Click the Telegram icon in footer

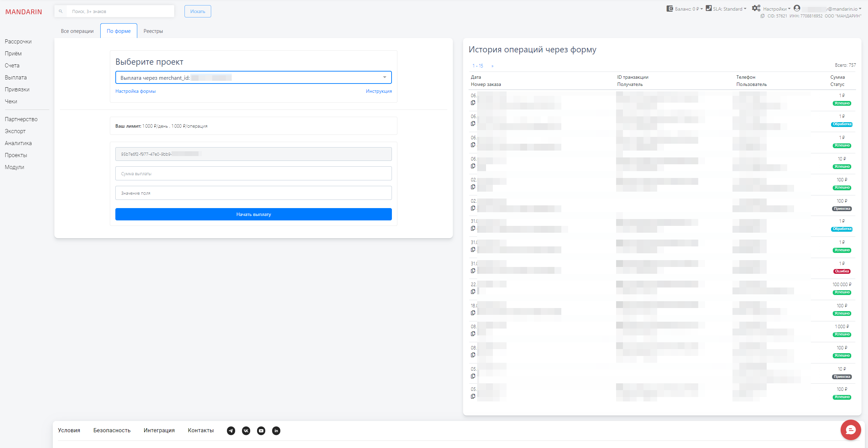point(231,431)
